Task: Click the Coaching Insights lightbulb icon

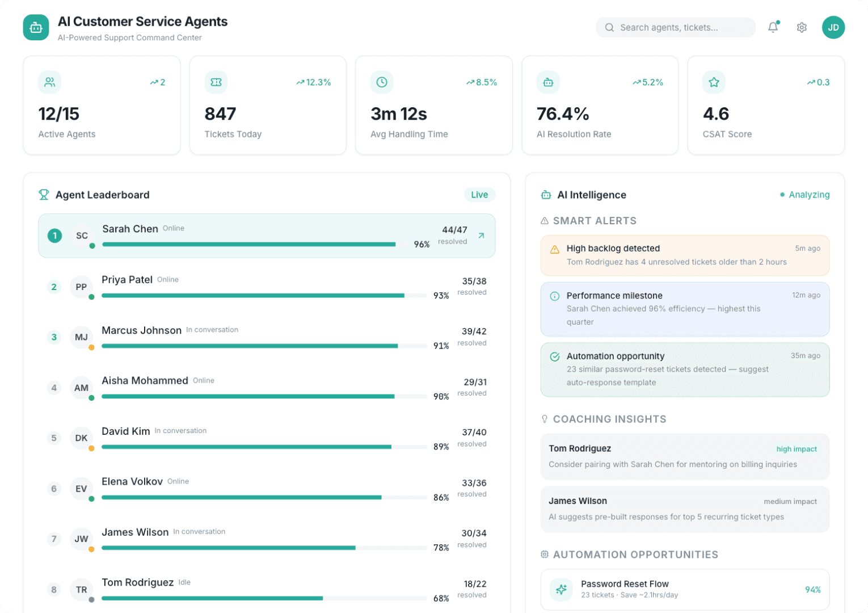Action: pos(545,419)
